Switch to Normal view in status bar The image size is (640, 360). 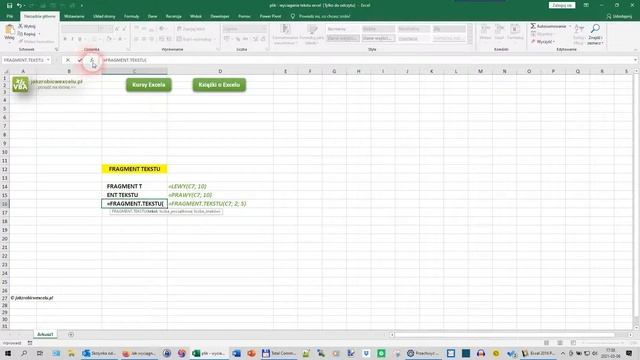[x=546, y=343]
